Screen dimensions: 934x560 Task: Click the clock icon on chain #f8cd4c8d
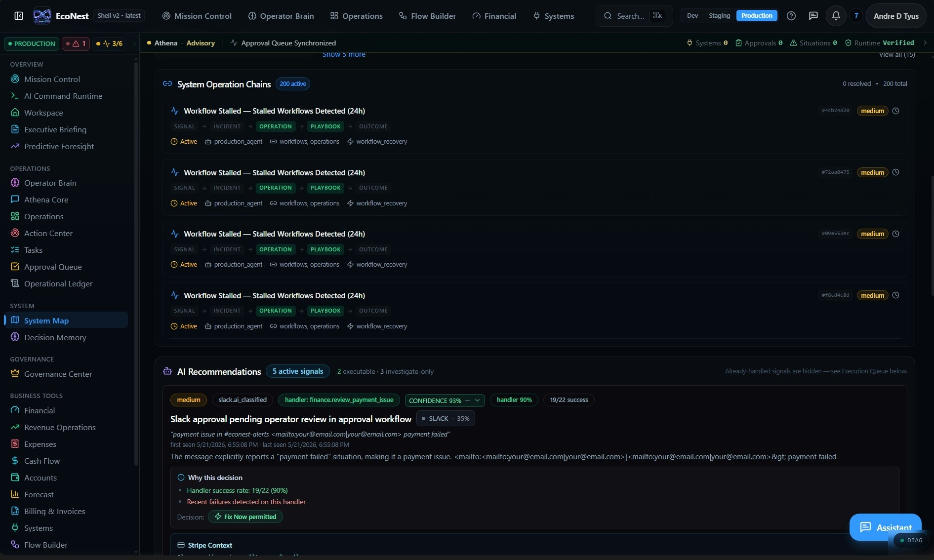pyautogui.click(x=895, y=295)
